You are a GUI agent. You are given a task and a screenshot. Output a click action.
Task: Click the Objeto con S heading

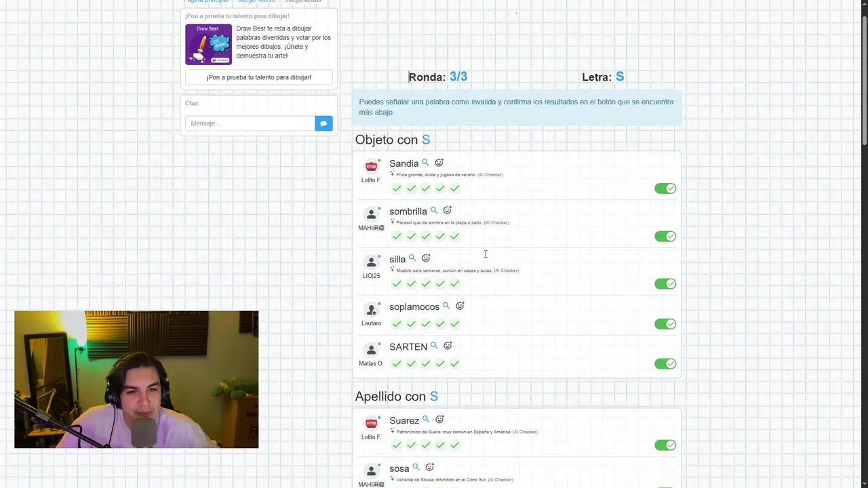tap(393, 140)
